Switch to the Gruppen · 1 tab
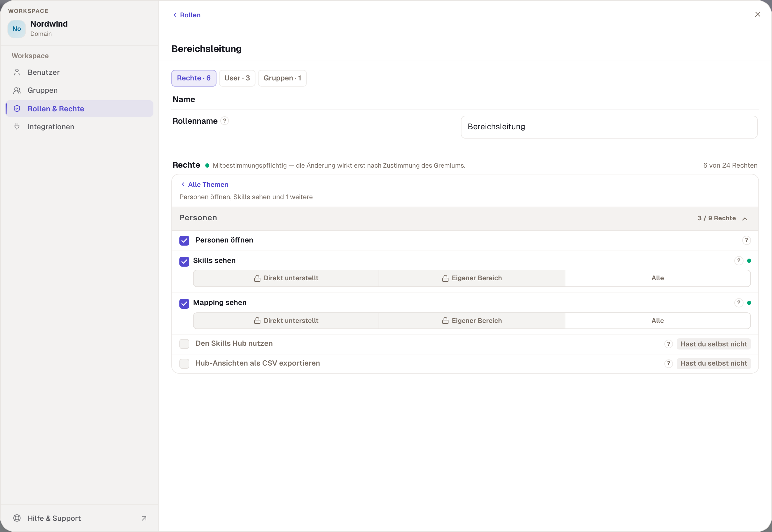 [282, 78]
